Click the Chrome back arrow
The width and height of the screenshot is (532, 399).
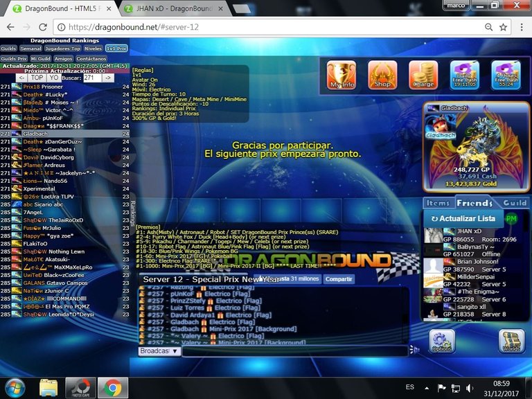tap(10, 27)
